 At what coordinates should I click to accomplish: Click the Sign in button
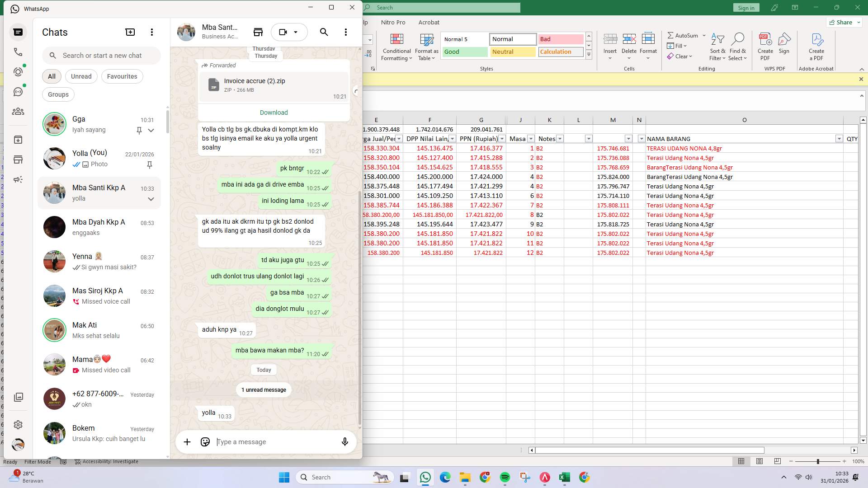746,7
